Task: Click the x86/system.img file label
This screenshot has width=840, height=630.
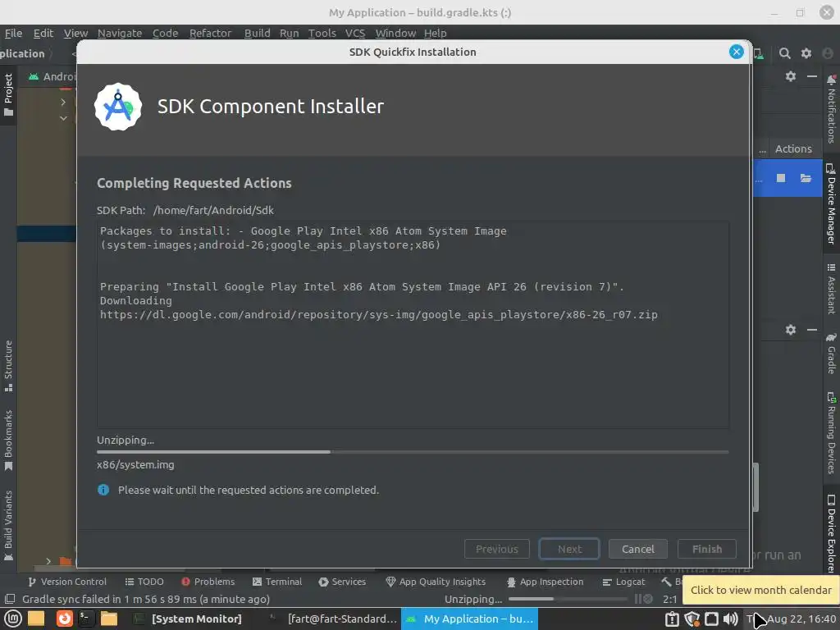Action: tap(135, 465)
